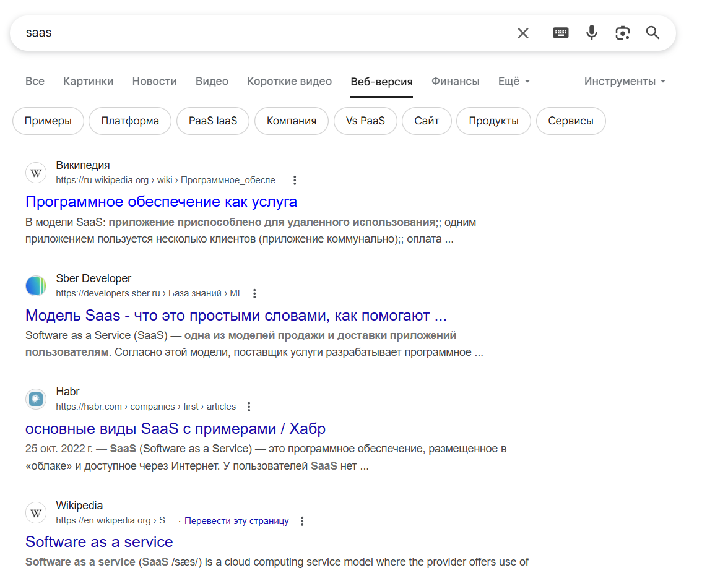Open the Software as a service result
Screen dimensions: 728x573
[99, 542]
